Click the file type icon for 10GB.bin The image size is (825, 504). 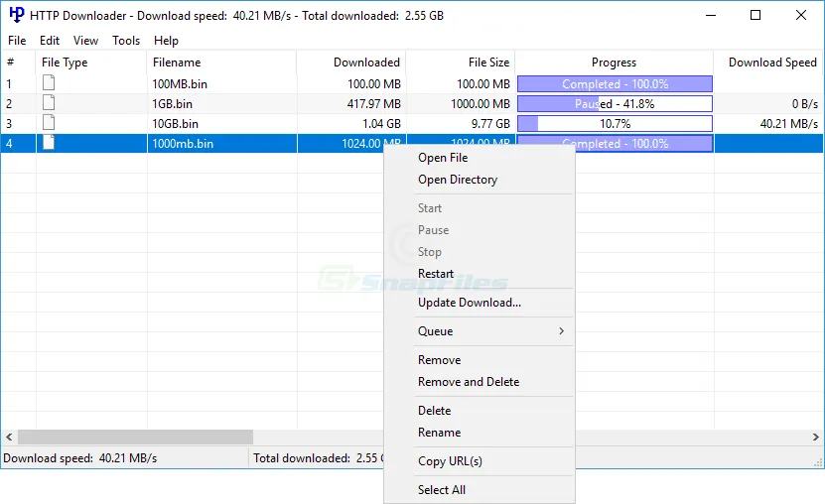49,123
